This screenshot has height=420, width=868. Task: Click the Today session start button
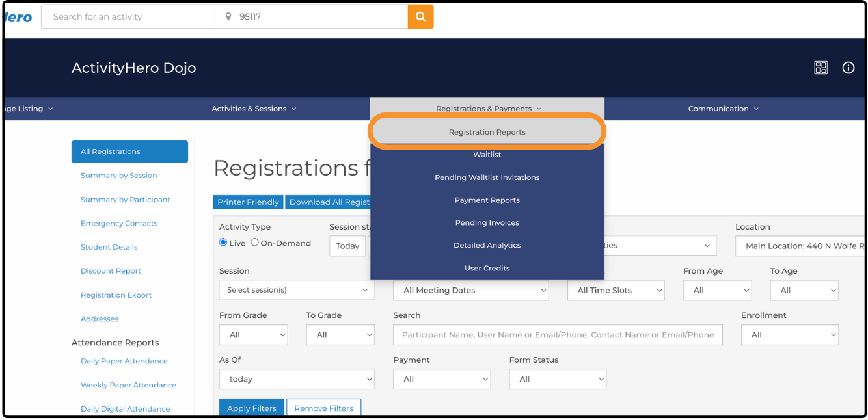(347, 246)
